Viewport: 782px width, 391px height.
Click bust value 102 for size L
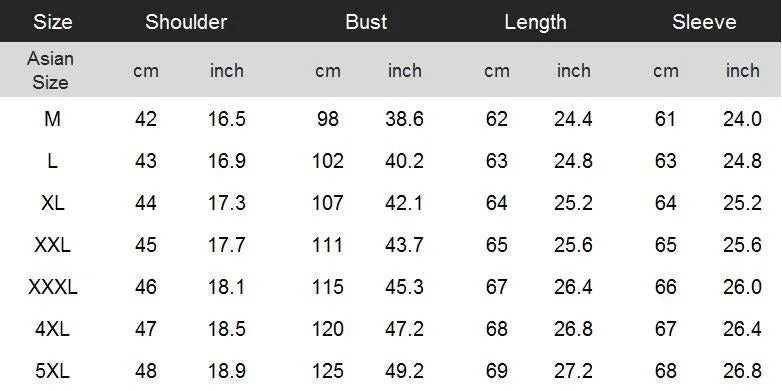click(x=328, y=161)
